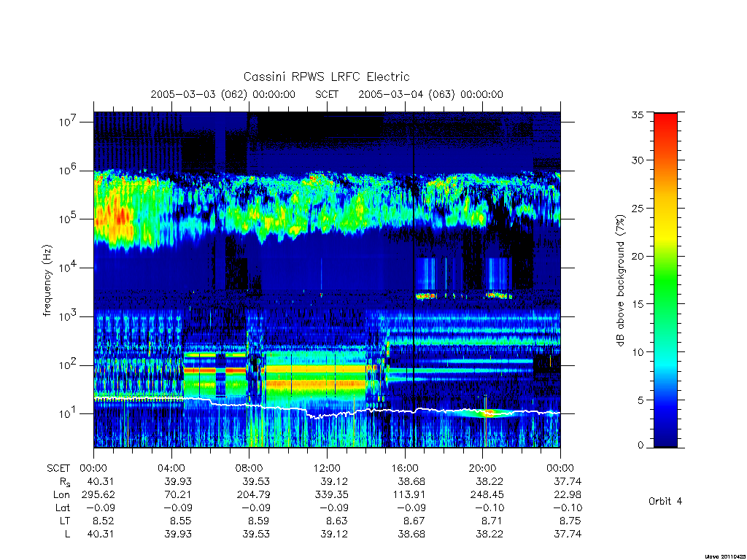The width and height of the screenshot is (747, 560).
Task: Click the "L" row label
Action: 67,534
